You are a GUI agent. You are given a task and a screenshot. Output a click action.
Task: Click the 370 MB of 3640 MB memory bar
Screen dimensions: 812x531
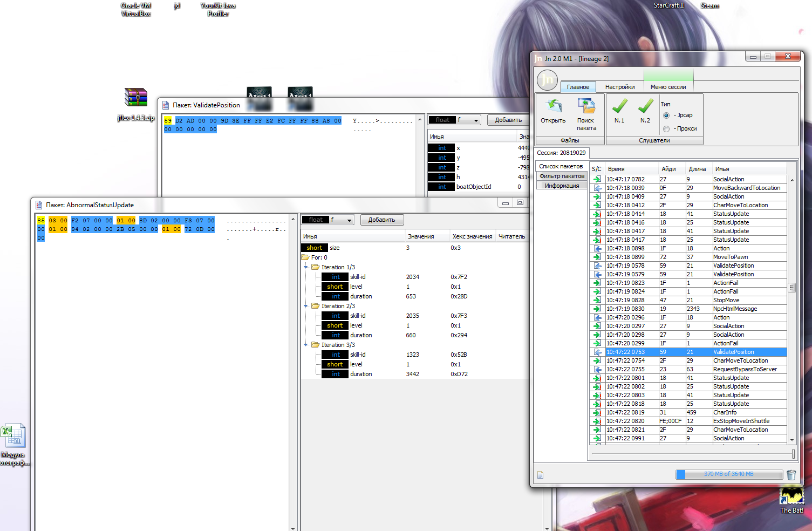point(729,474)
